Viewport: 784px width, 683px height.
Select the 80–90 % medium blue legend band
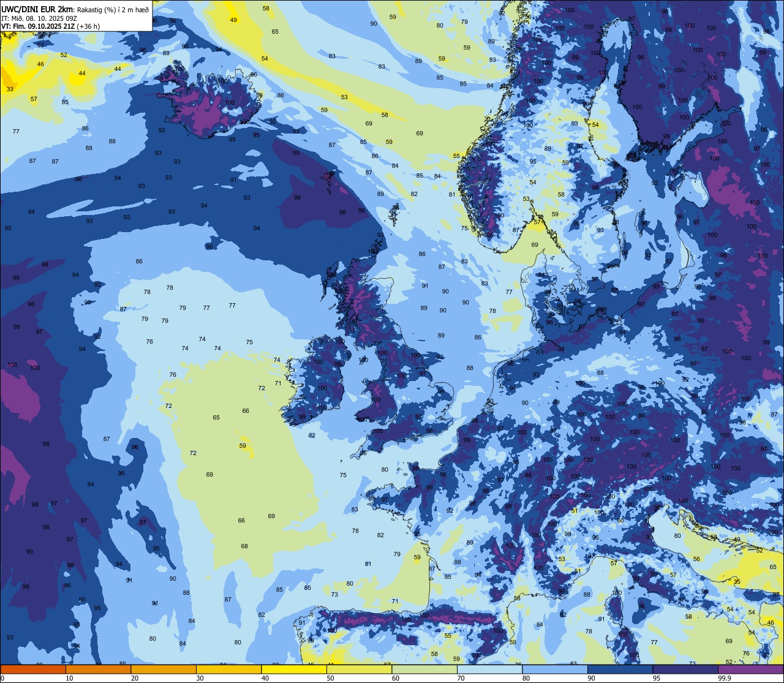[x=555, y=669]
